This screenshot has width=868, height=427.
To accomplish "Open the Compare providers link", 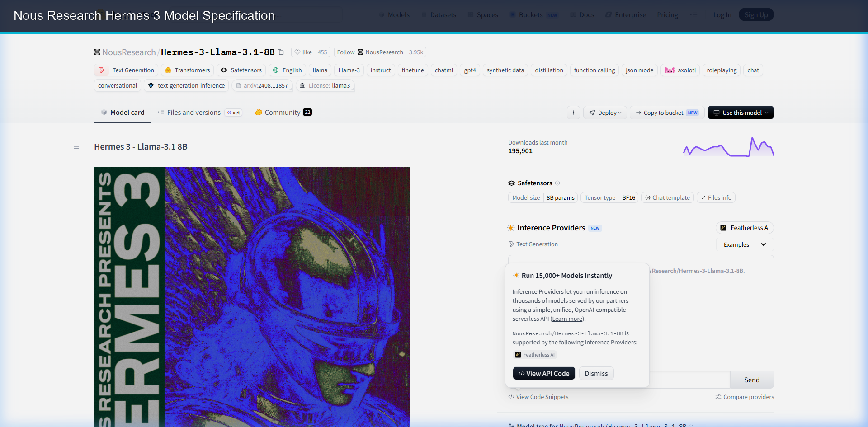I will tap(745, 397).
